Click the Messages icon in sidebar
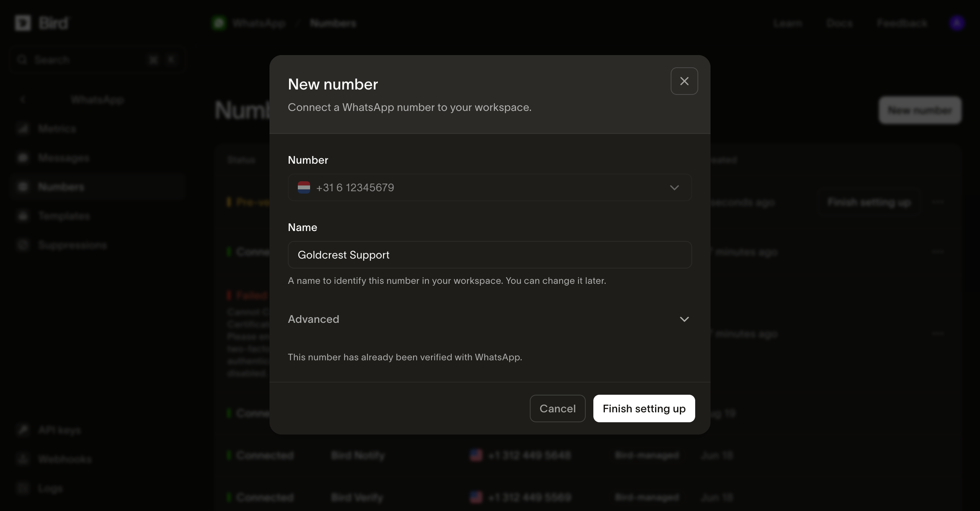The height and width of the screenshot is (511, 980). 23,158
